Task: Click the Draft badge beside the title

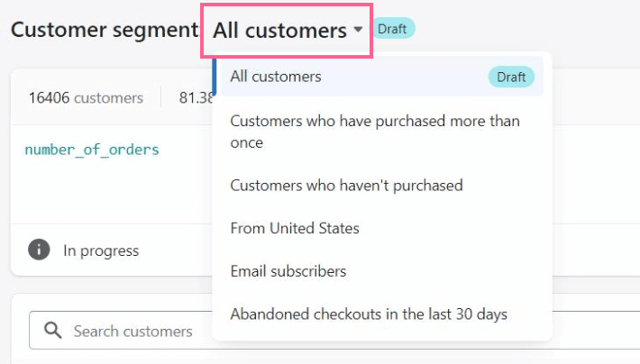Action: tap(392, 29)
